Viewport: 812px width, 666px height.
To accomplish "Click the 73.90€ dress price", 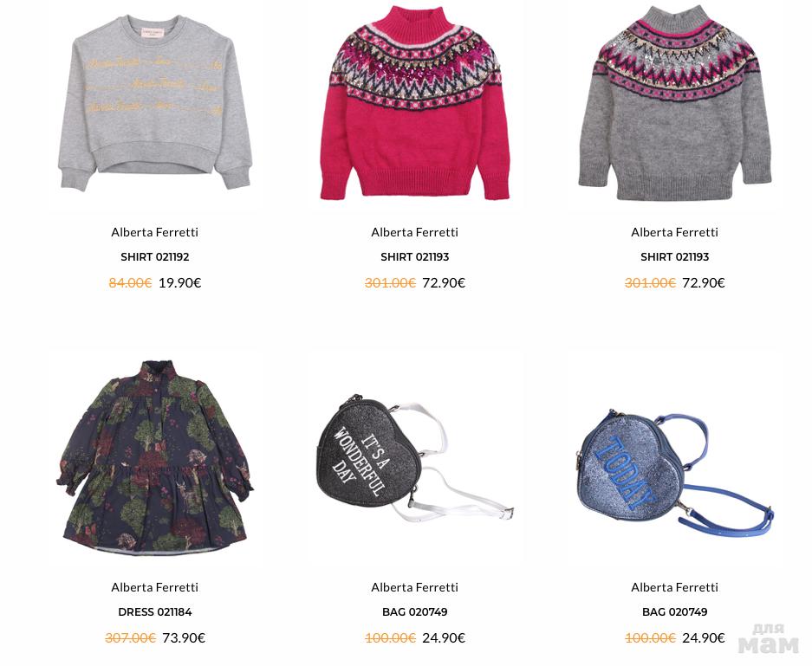I will 184,637.
